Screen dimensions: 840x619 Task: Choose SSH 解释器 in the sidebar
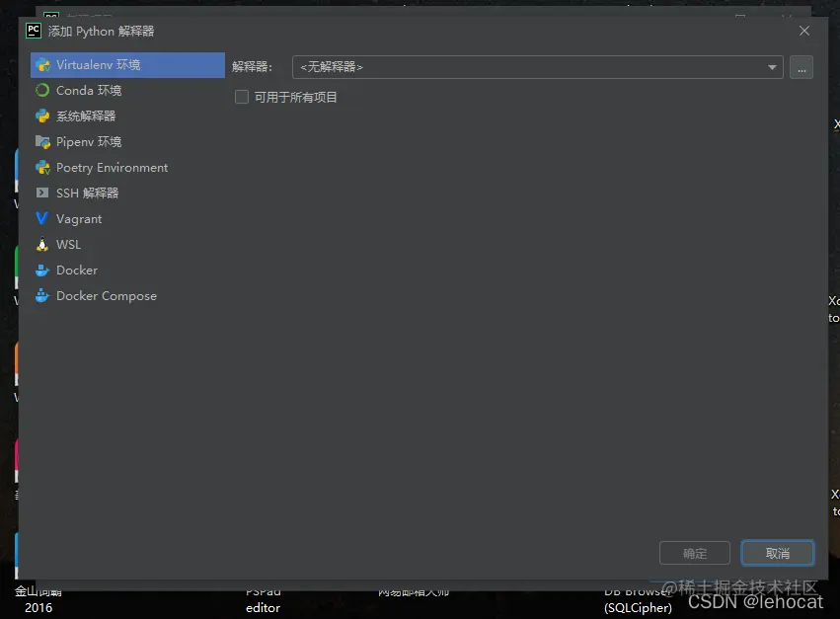pyautogui.click(x=127, y=193)
